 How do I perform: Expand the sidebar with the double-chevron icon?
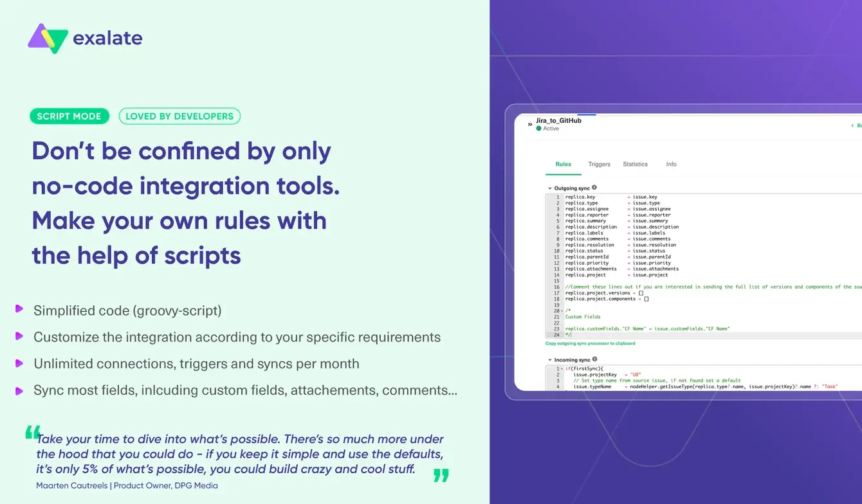pos(529,124)
